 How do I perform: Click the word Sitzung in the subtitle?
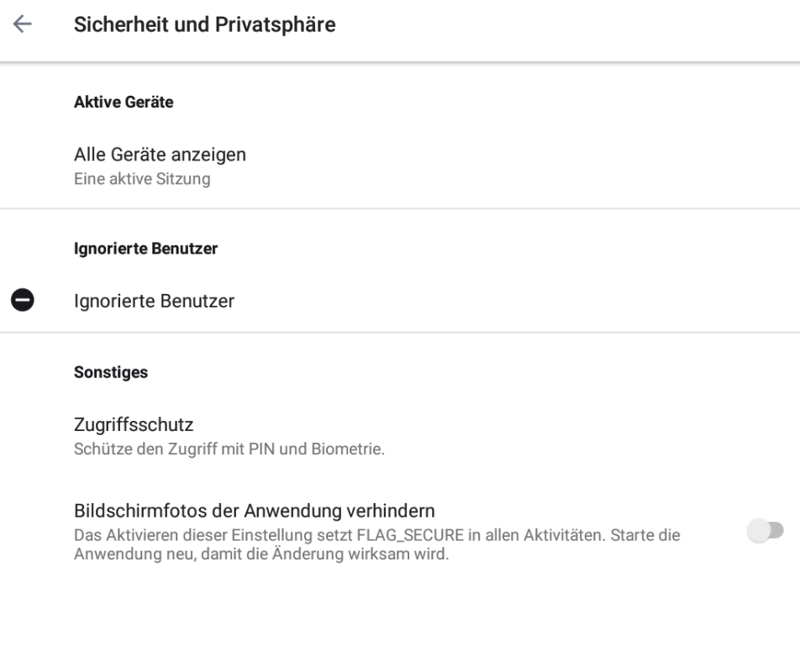[187, 178]
